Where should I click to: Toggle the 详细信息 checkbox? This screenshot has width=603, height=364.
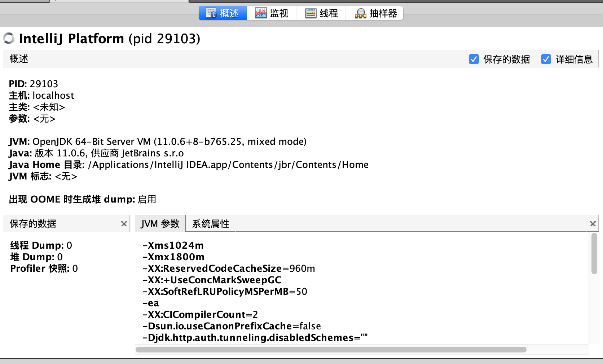coord(546,59)
